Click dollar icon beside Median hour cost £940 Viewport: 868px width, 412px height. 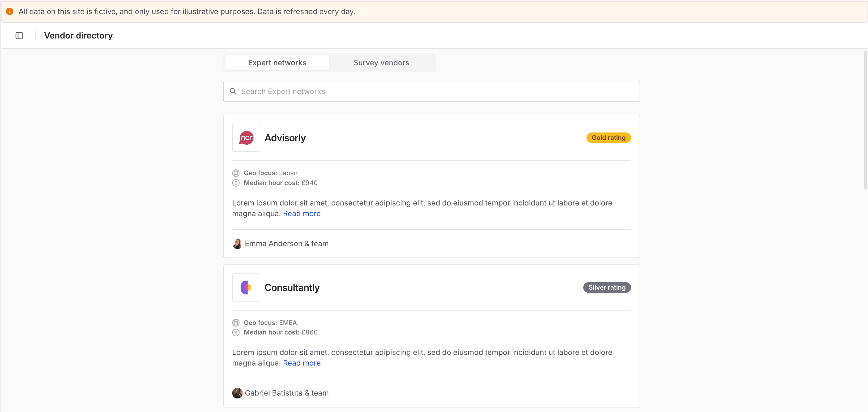[x=236, y=183]
